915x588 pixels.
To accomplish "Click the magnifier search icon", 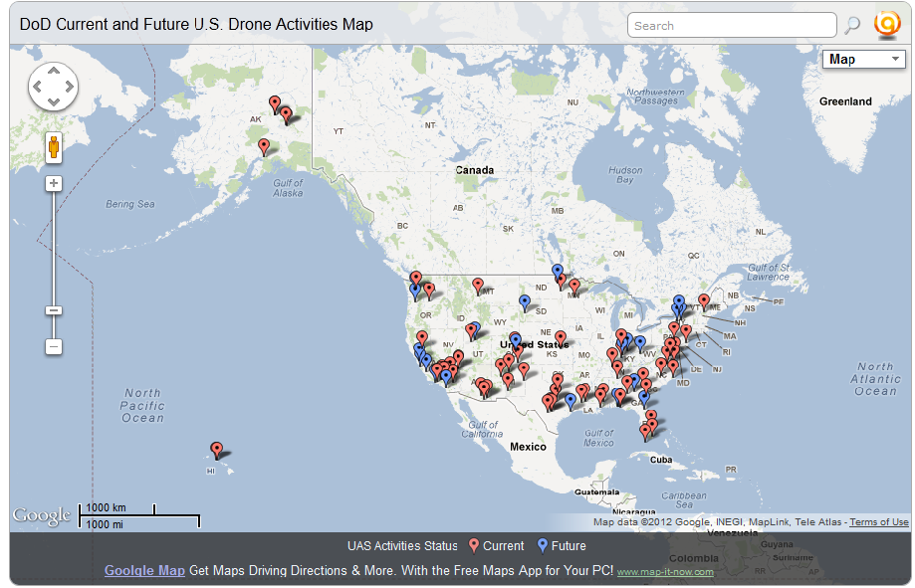I will (x=852, y=25).
